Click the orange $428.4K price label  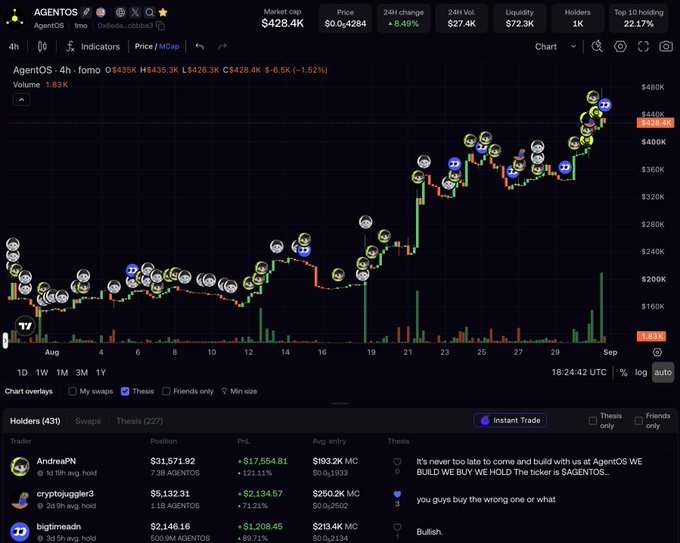655,123
